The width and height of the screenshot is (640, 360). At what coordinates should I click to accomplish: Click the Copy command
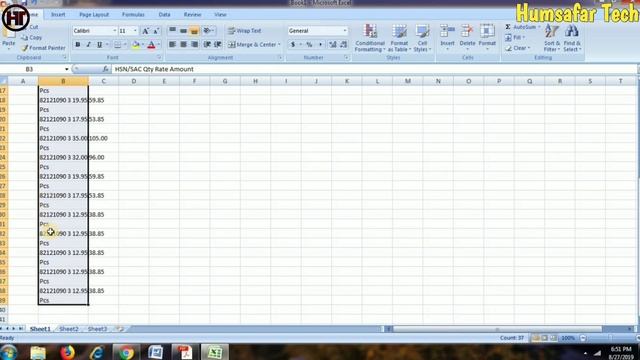[31, 38]
